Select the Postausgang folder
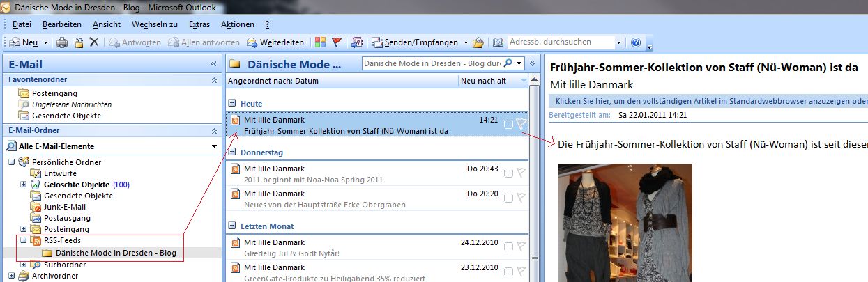 (x=67, y=218)
